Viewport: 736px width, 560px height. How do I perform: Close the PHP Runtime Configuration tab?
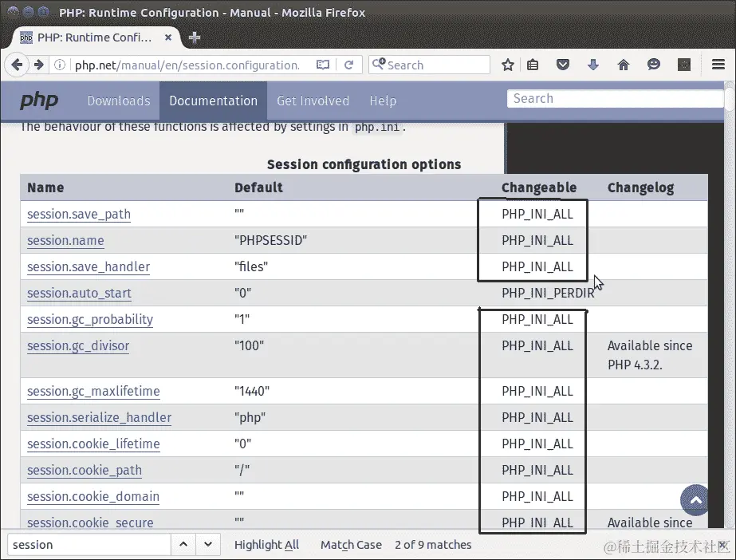[x=168, y=37]
